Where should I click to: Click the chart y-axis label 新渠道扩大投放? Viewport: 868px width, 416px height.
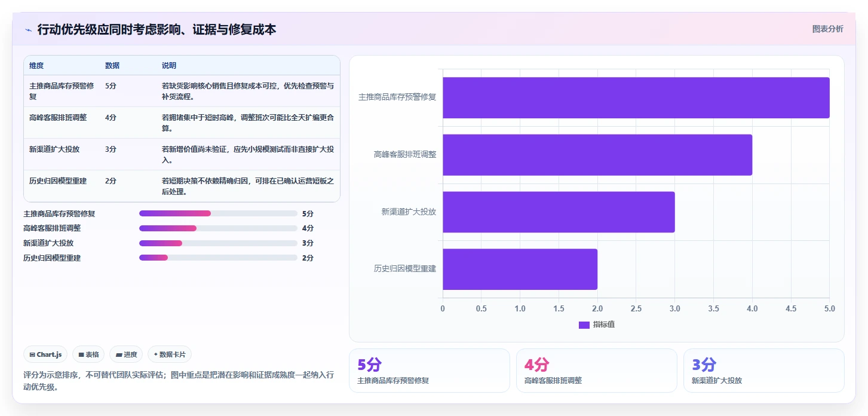point(409,212)
